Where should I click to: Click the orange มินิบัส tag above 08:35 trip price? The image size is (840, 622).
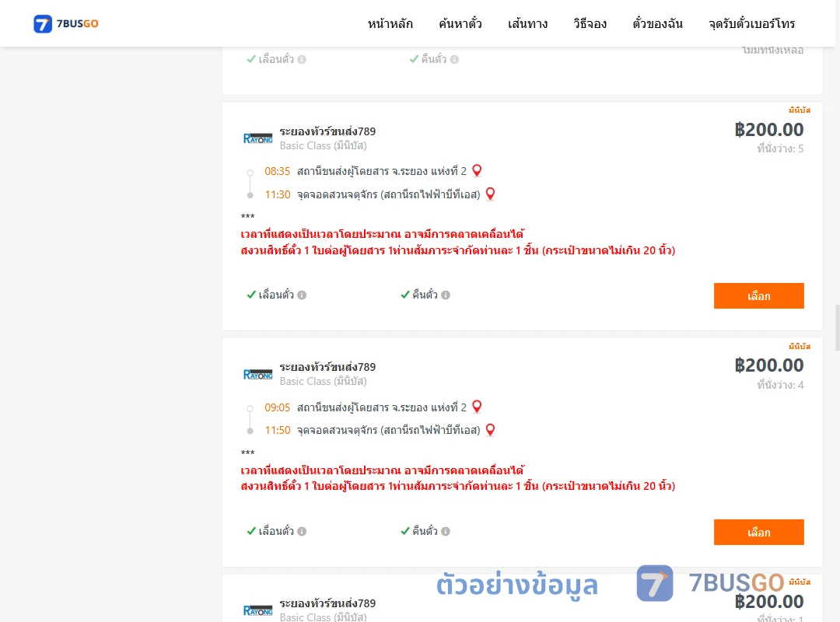(800, 110)
